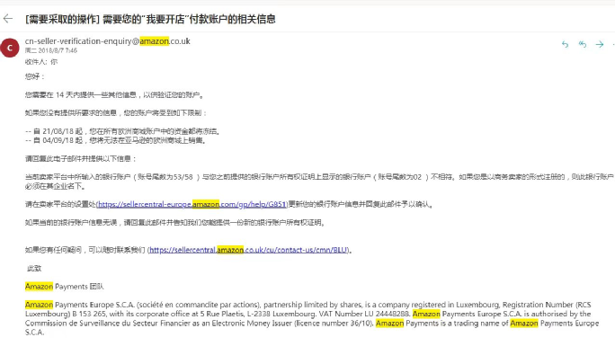Image resolution: width=615 pixels, height=364 pixels.
Task: Click the closing text 此致
Action: click(34, 269)
